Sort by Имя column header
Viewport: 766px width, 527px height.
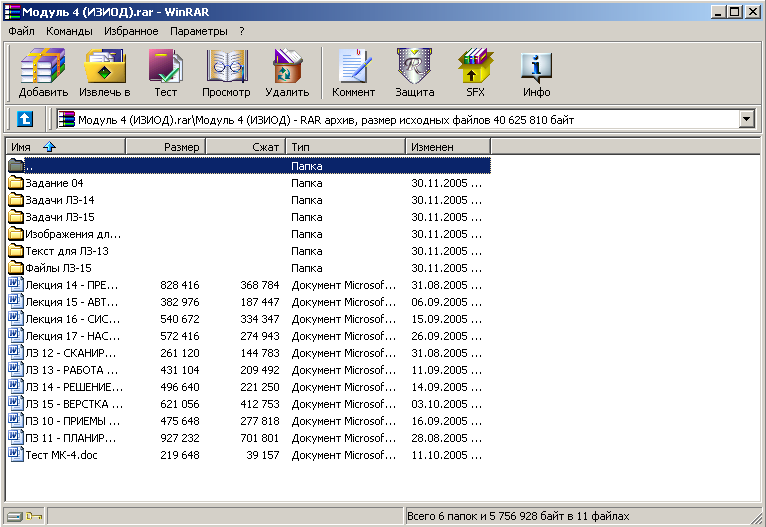pos(65,147)
